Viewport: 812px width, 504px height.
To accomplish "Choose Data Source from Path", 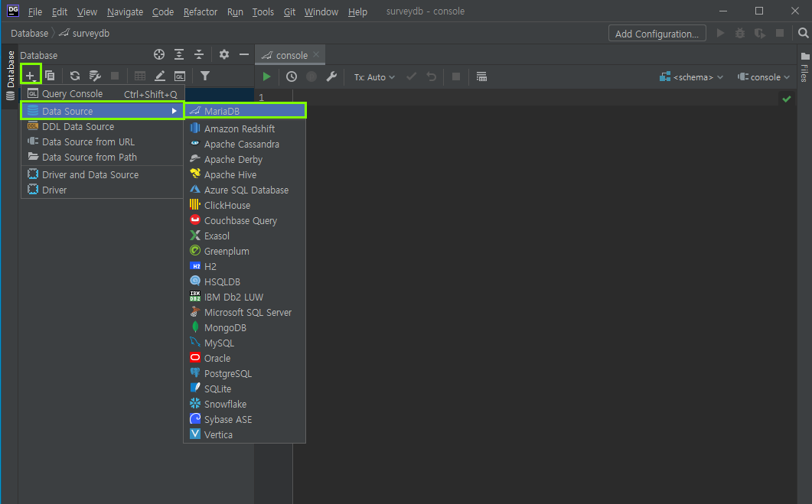I will pyautogui.click(x=103, y=158).
